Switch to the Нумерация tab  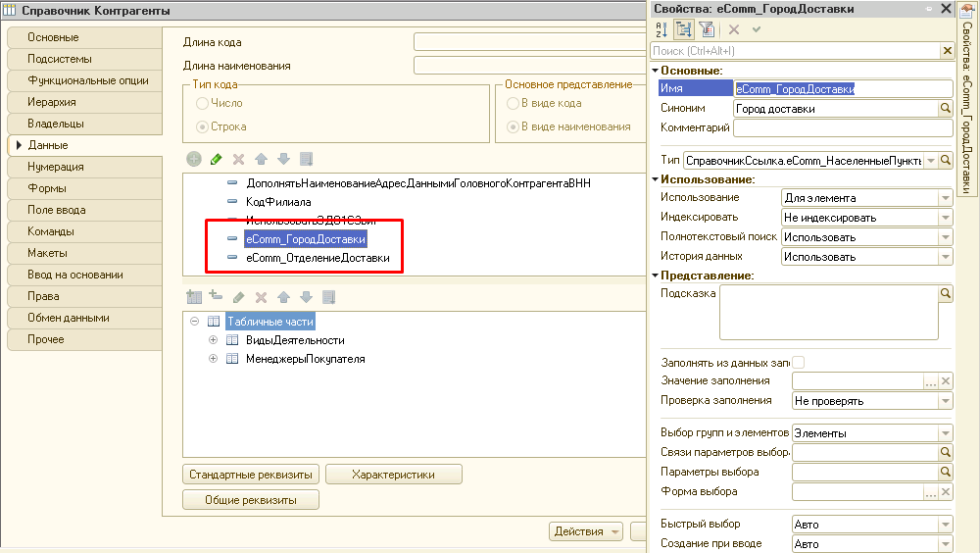pyautogui.click(x=56, y=167)
